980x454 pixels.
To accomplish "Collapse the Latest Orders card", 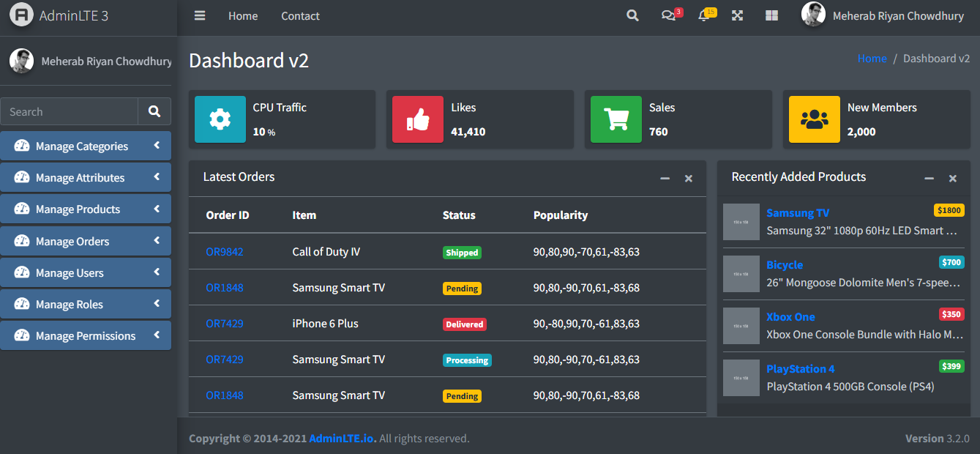I will (x=665, y=178).
